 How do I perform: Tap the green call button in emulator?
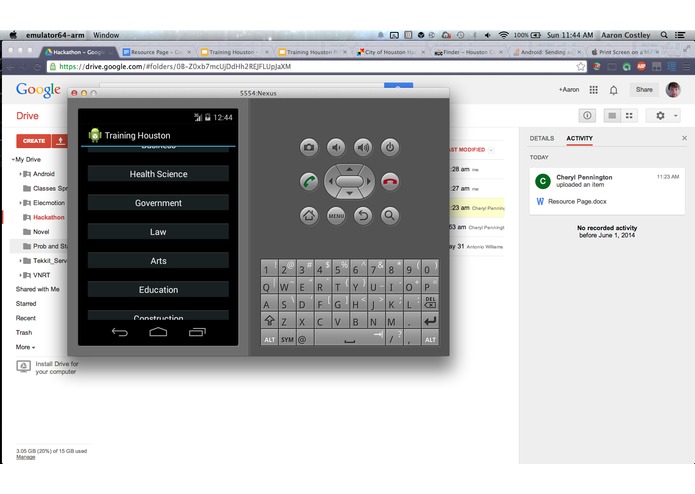click(x=309, y=181)
